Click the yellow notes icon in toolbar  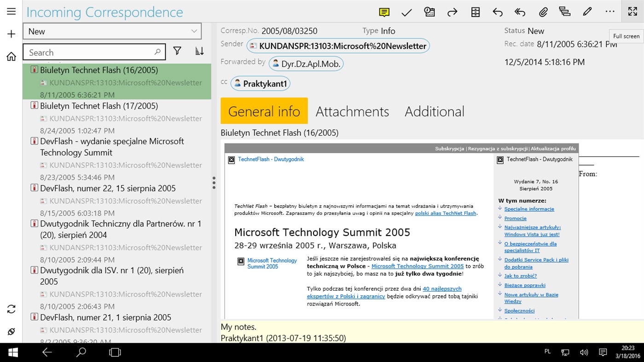[384, 12]
